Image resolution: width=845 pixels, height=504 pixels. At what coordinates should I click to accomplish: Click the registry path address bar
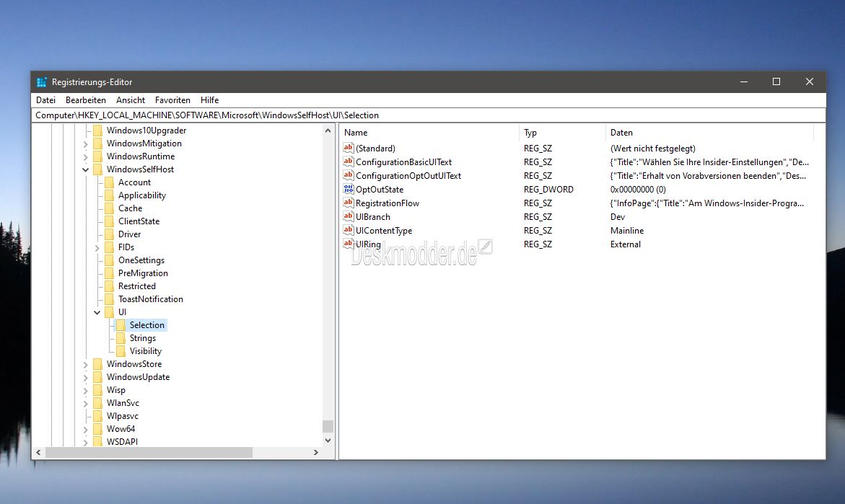pos(429,115)
